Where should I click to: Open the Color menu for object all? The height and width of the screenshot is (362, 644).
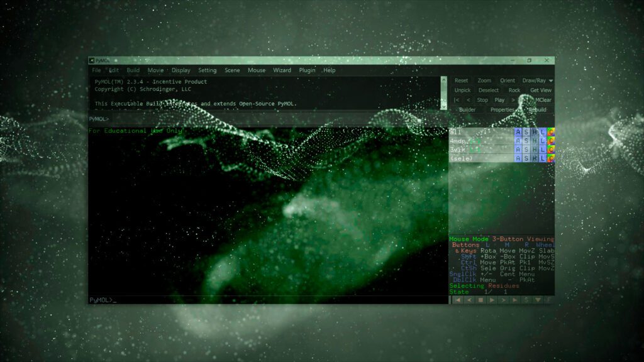tap(551, 132)
